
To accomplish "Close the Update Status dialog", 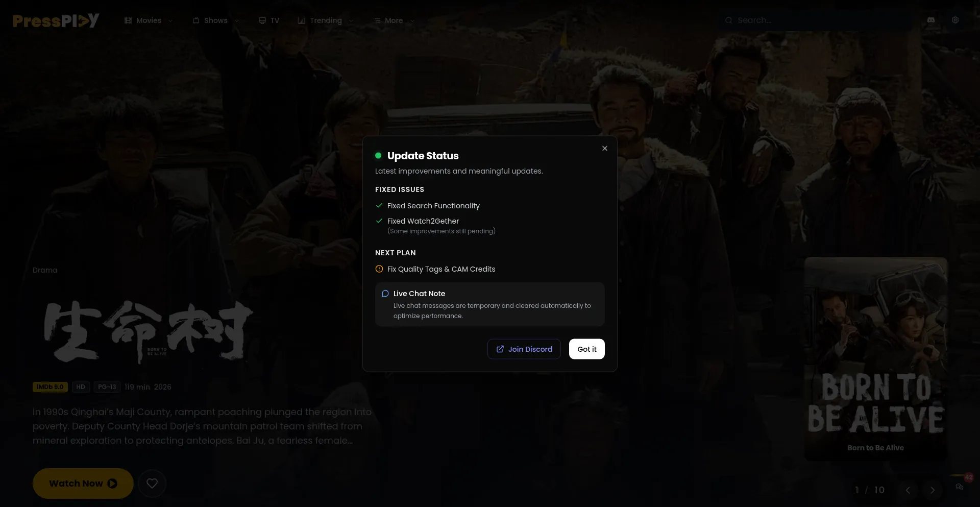I will click(x=605, y=149).
